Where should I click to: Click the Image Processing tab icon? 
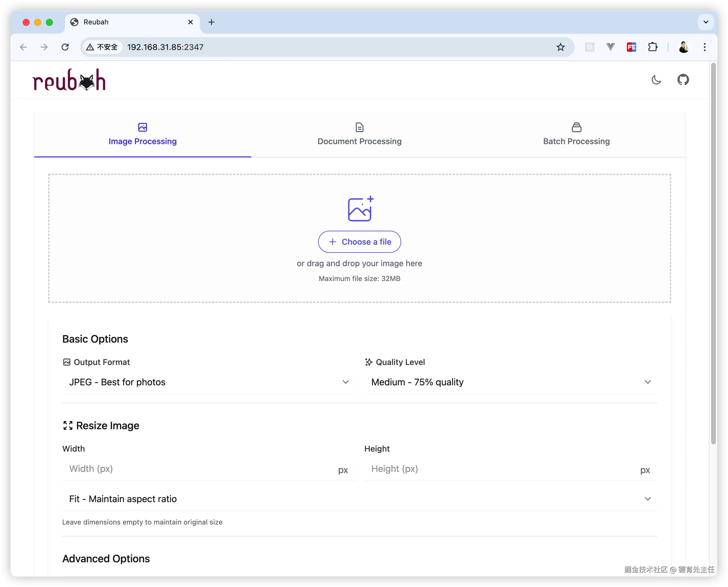click(x=143, y=127)
